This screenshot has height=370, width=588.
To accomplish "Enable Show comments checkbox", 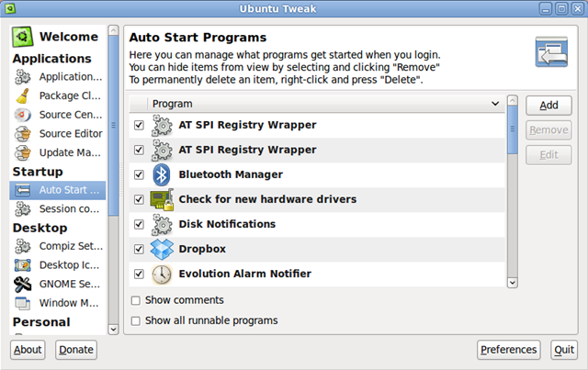I will [136, 300].
